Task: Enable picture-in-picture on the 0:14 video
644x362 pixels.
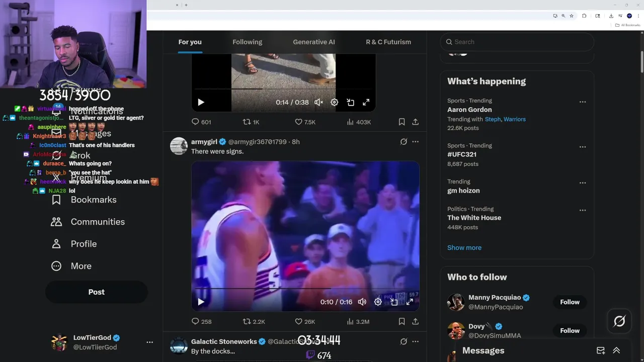Action: pos(350,102)
